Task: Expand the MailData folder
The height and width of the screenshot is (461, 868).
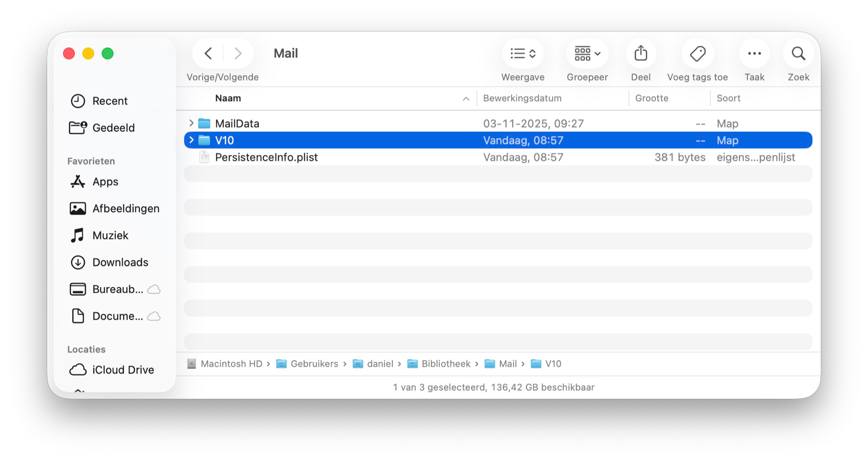Action: (x=191, y=123)
